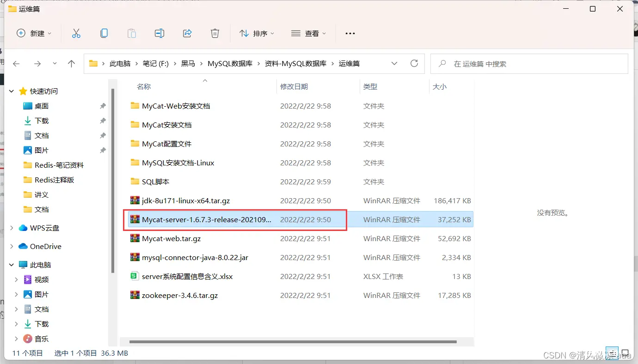Click WinRAR icon of Mycat-web.tar.gz
Screen dimensions: 638x364
135,238
